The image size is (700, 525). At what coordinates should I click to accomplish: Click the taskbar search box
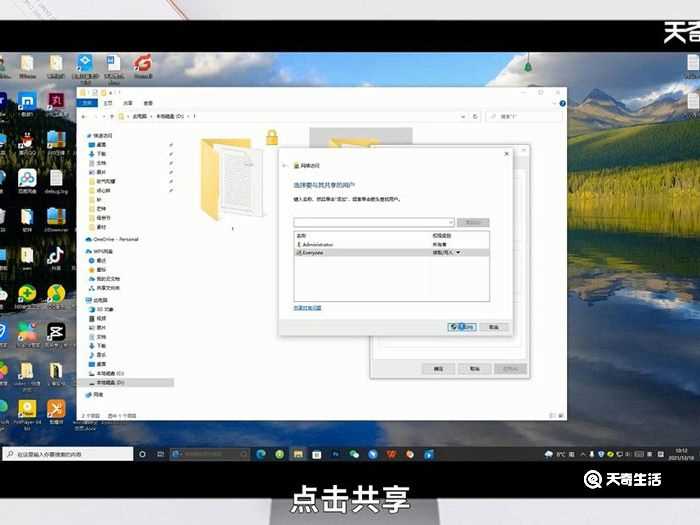[70, 454]
